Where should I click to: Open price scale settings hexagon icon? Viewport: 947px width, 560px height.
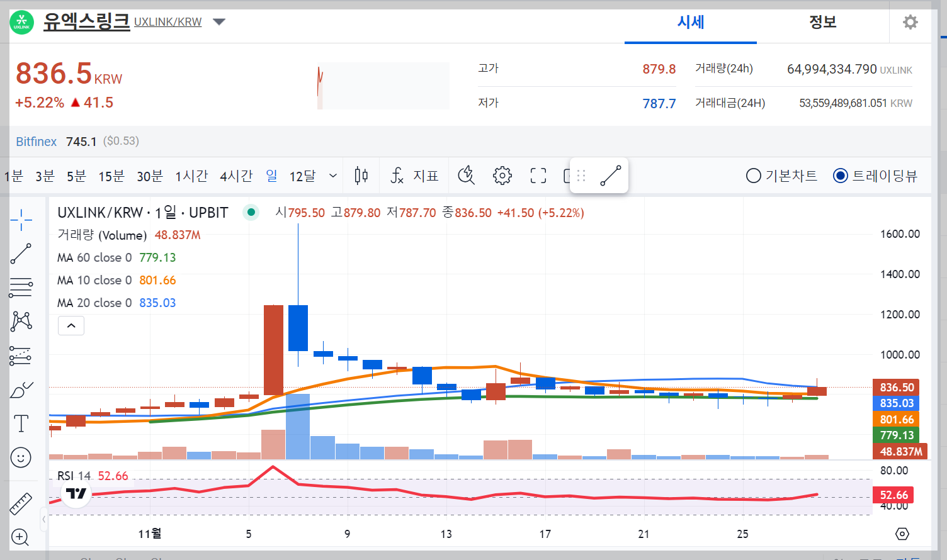point(902,534)
